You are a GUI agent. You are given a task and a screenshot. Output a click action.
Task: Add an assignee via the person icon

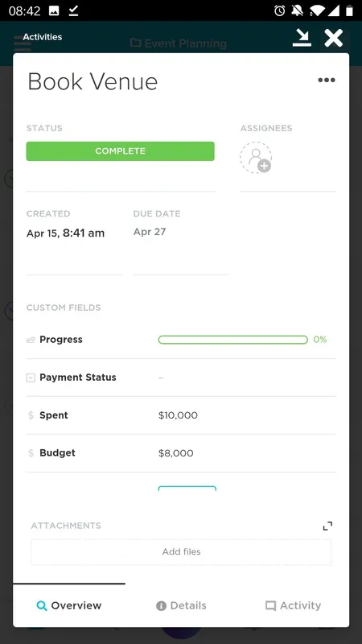[x=256, y=157]
